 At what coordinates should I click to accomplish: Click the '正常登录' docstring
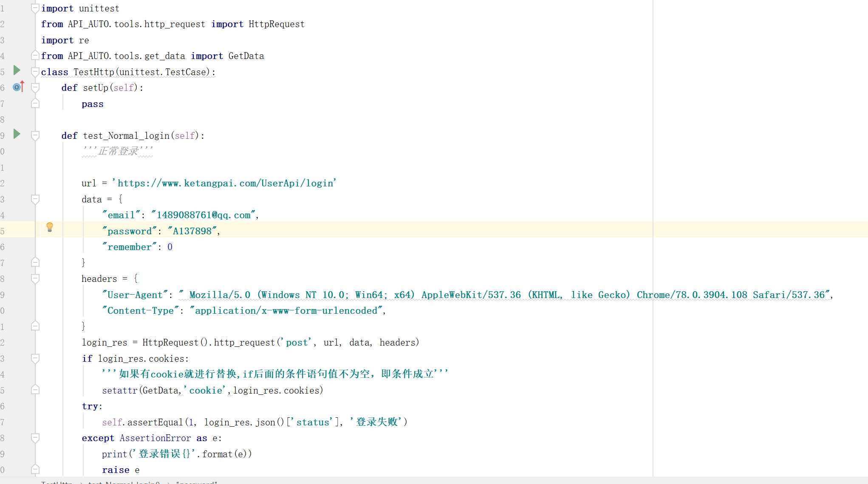pyautogui.click(x=117, y=151)
